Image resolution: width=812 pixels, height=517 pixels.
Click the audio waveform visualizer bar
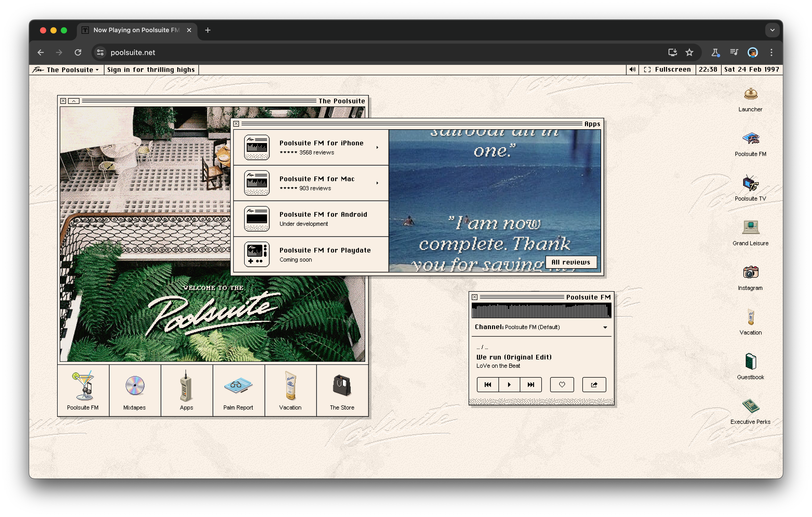541,310
